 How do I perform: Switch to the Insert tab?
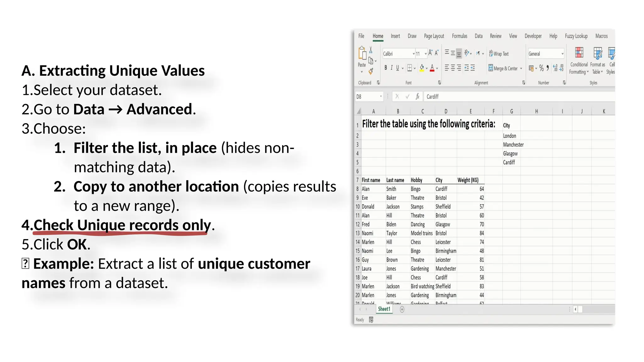[x=395, y=36]
